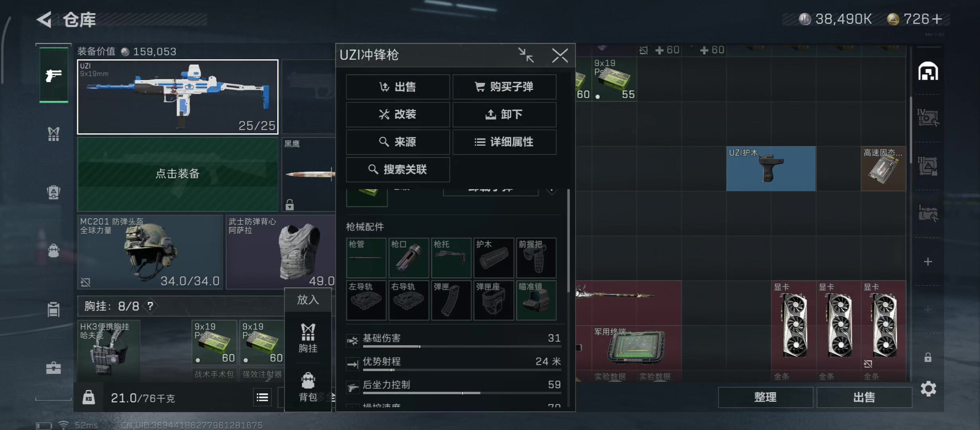Click 搜索关联 search related

[398, 169]
